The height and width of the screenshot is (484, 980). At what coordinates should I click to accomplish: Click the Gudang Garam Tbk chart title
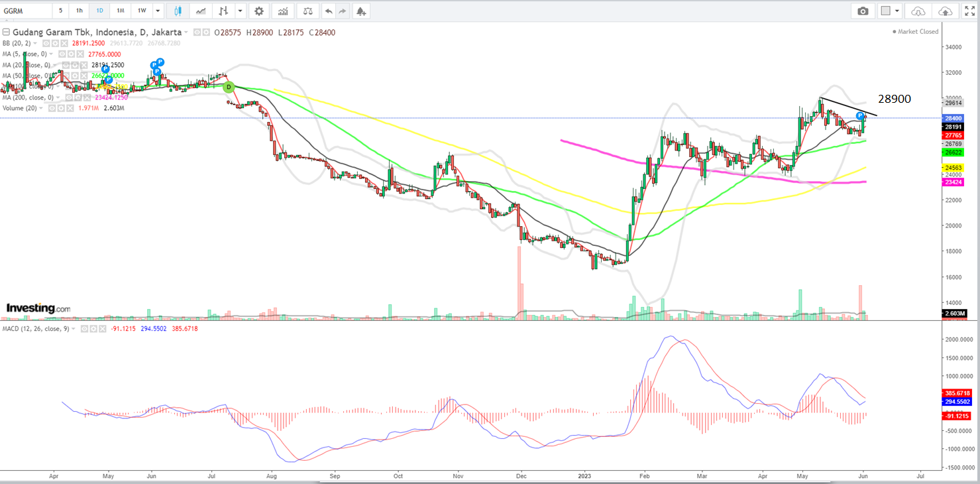[97, 32]
